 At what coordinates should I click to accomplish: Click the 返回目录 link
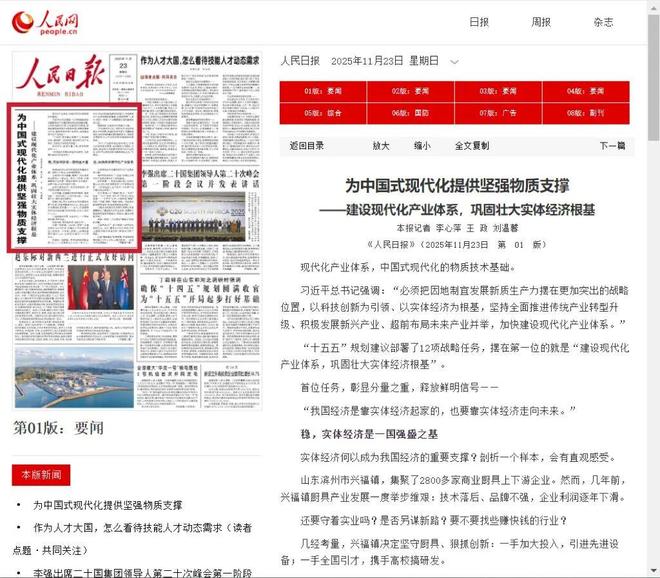pyautogui.click(x=306, y=146)
